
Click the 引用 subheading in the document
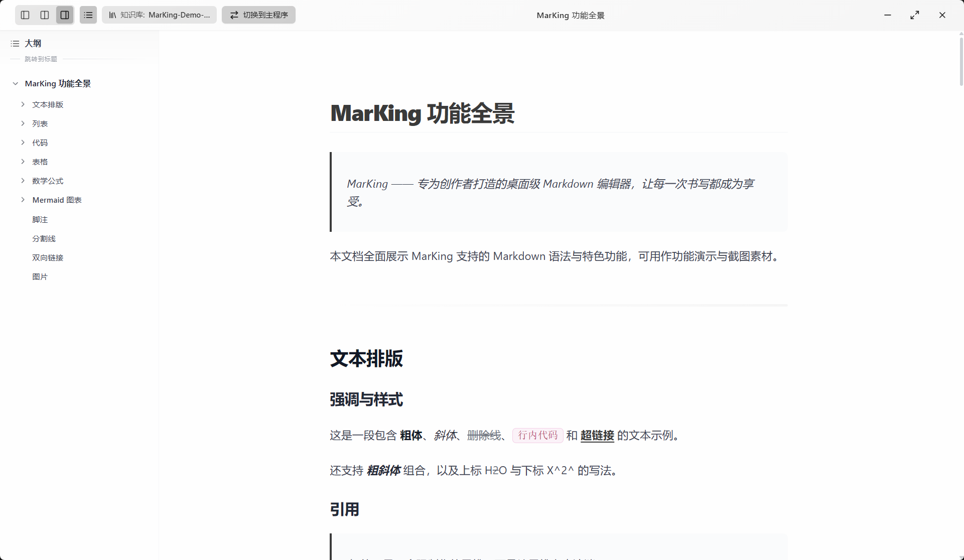(x=345, y=510)
